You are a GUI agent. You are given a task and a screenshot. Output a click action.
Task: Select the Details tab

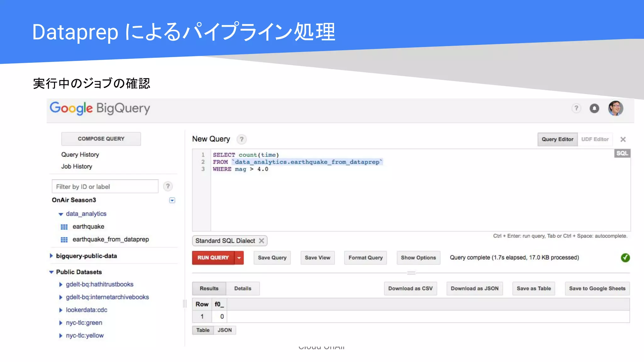tap(243, 288)
